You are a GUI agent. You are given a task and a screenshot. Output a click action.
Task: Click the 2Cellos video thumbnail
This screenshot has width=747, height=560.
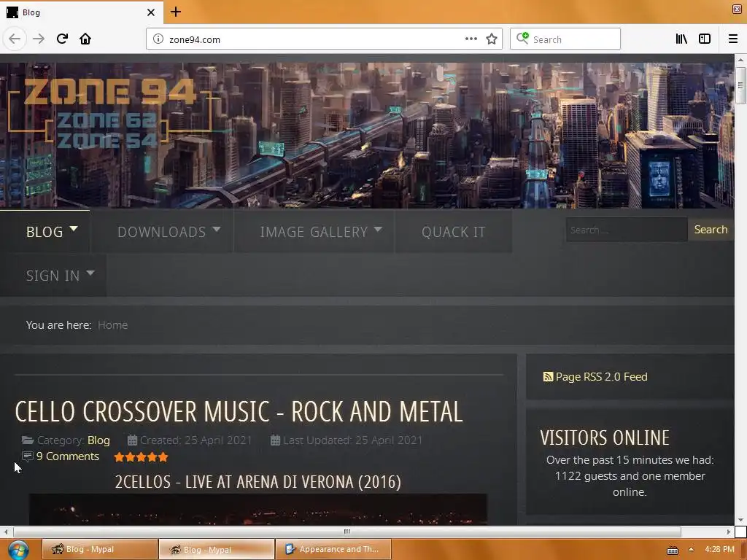point(258,510)
